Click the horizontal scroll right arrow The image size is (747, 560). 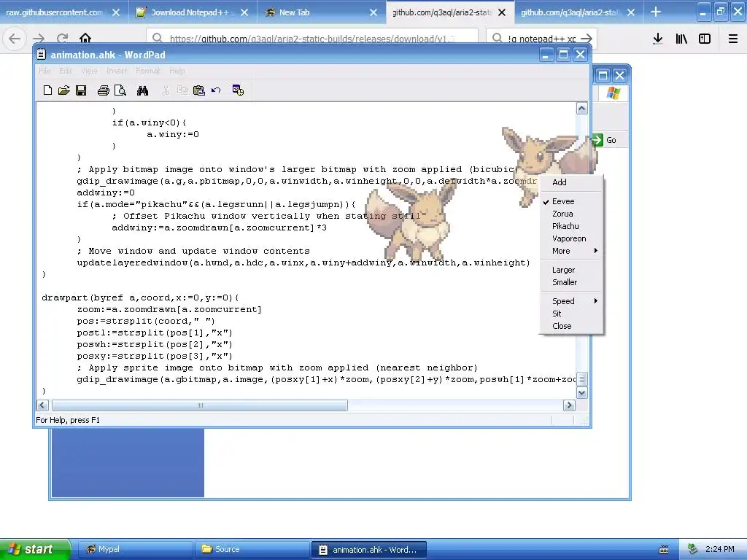click(569, 405)
